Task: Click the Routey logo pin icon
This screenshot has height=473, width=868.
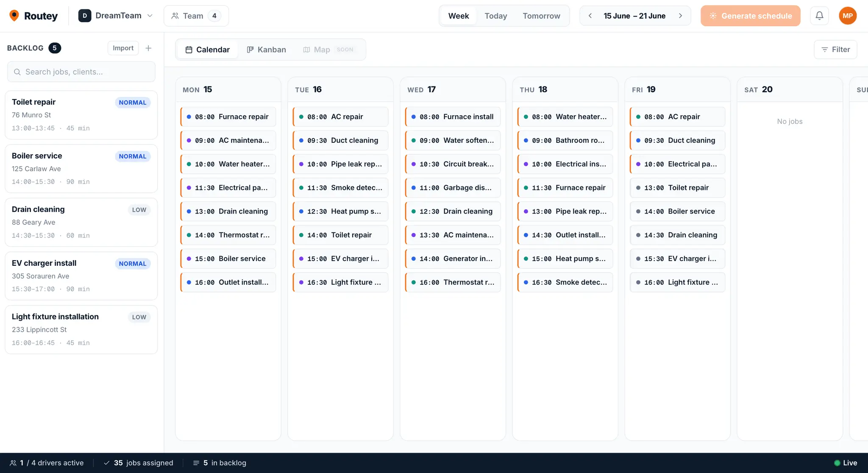Action: 14,16
